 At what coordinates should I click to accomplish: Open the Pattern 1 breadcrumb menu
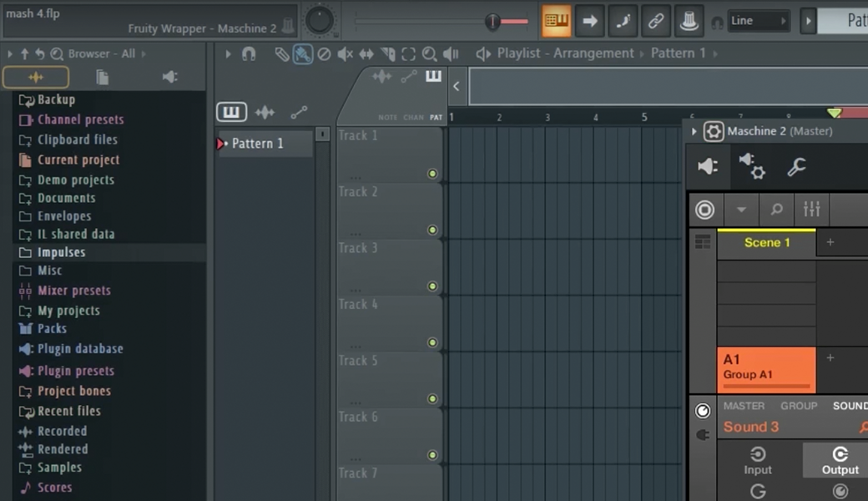(678, 53)
